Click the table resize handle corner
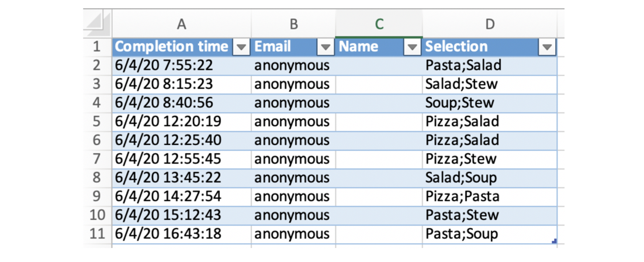This screenshot has width=644, height=262. click(x=555, y=241)
